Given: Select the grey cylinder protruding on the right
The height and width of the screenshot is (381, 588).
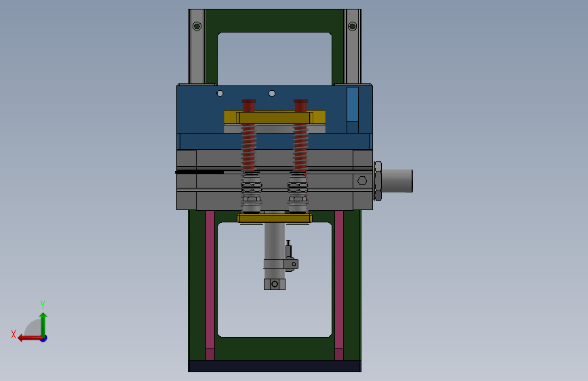Looking at the screenshot, I should point(397,181).
